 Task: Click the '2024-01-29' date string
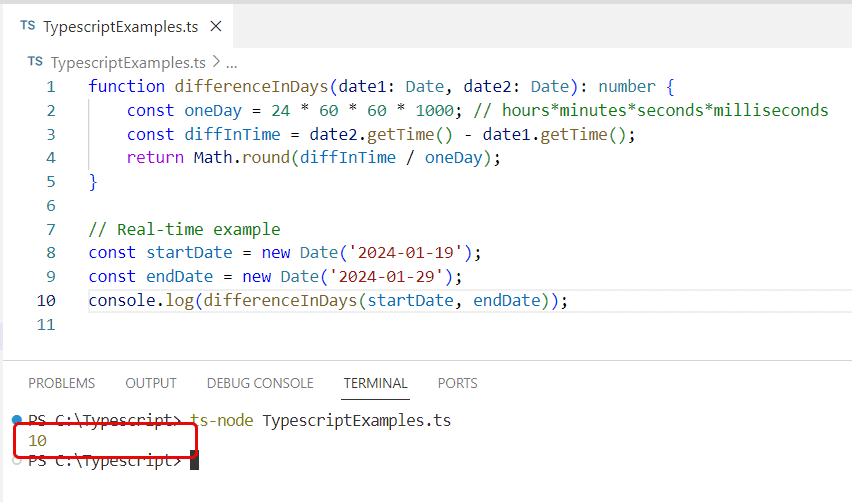(386, 277)
